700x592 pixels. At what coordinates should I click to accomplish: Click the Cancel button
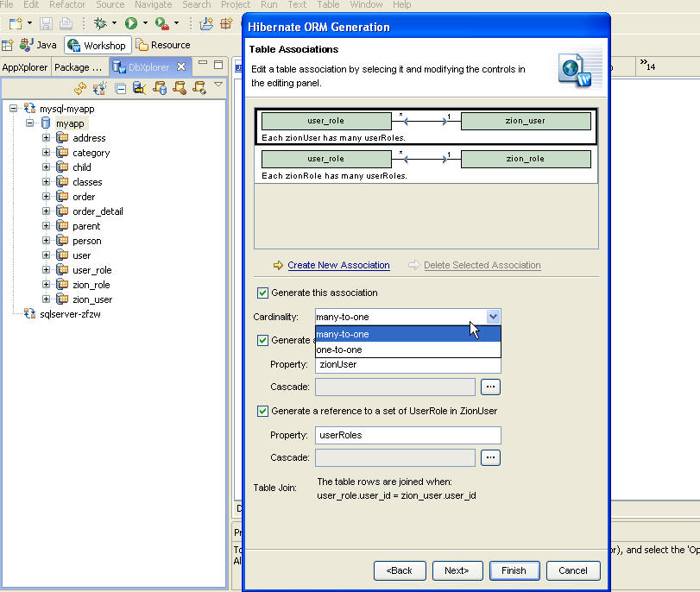coord(573,570)
